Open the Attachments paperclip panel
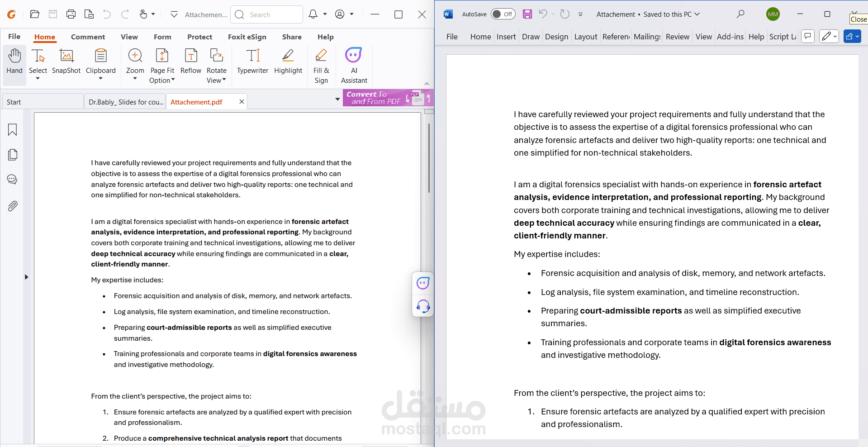Image resolution: width=868 pixels, height=447 pixels. 13,206
